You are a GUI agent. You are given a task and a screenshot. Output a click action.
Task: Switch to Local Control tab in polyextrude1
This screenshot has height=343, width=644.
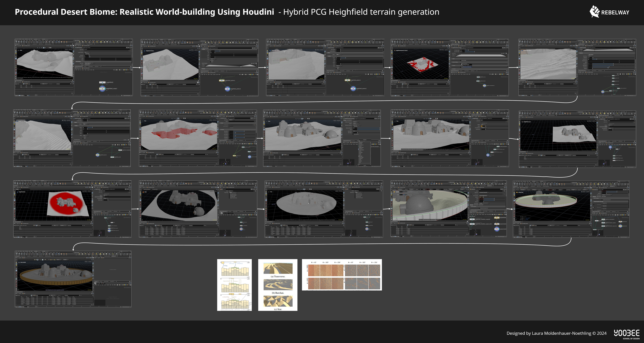pos(481,205)
